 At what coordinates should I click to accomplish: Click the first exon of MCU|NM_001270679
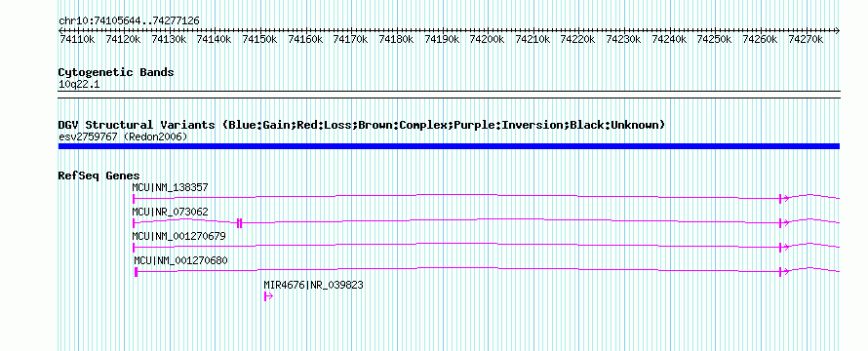tap(134, 248)
